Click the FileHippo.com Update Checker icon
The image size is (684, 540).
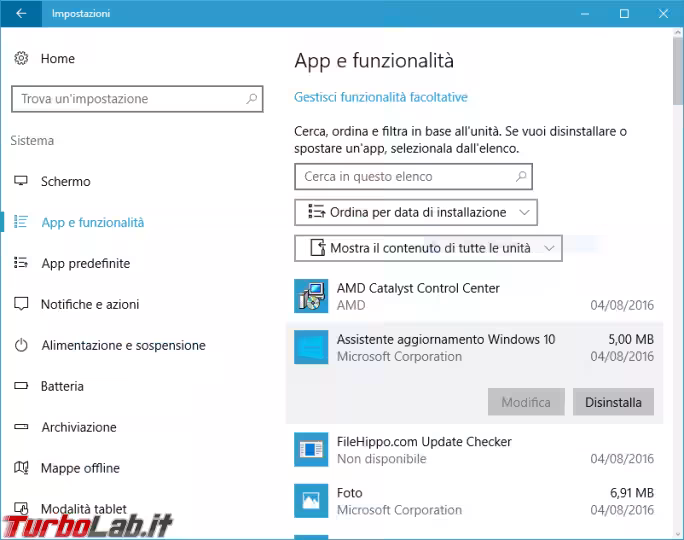coord(311,449)
